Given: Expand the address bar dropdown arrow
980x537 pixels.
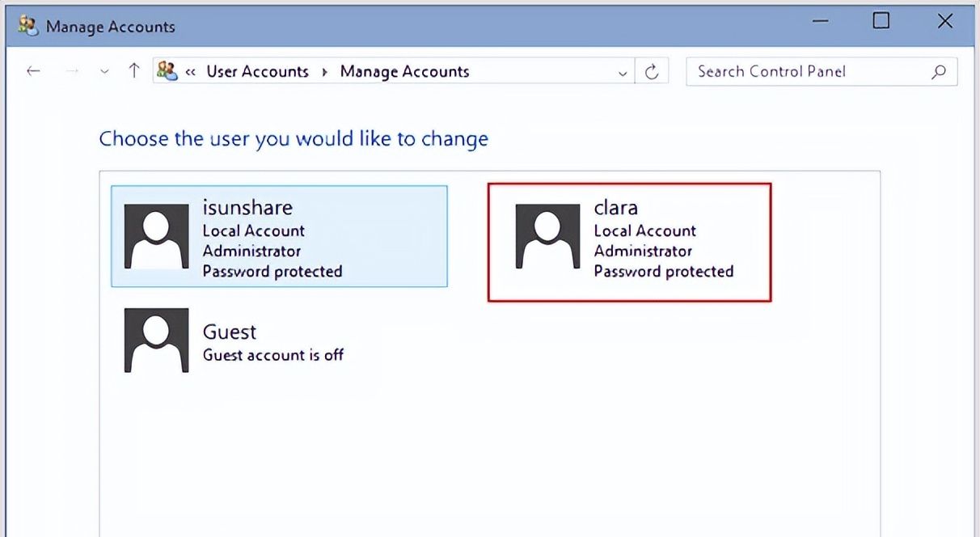Looking at the screenshot, I should point(623,72).
